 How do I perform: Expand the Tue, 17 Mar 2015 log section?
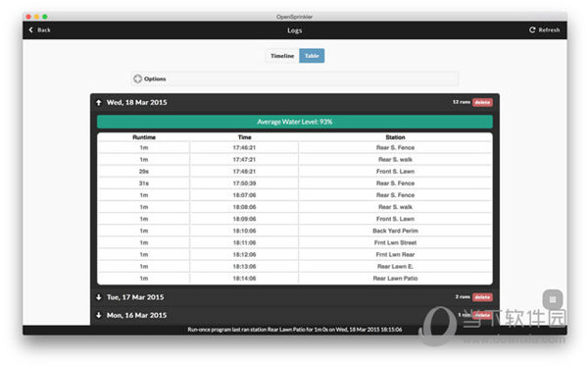pyautogui.click(x=135, y=297)
